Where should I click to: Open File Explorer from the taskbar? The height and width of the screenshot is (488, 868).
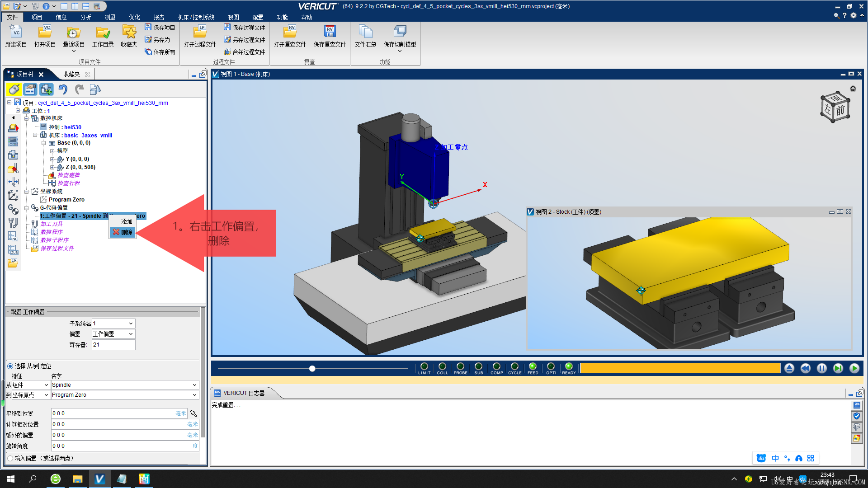click(x=77, y=479)
